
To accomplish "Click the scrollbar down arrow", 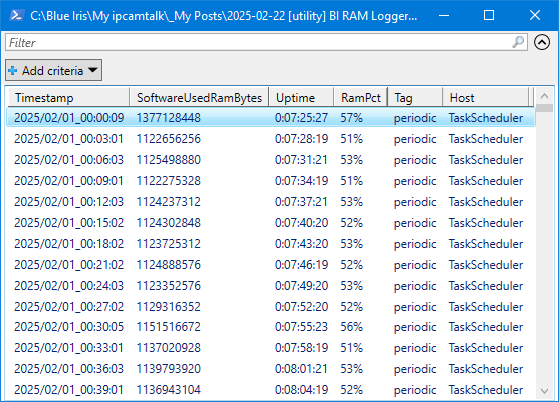I will [x=544, y=391].
